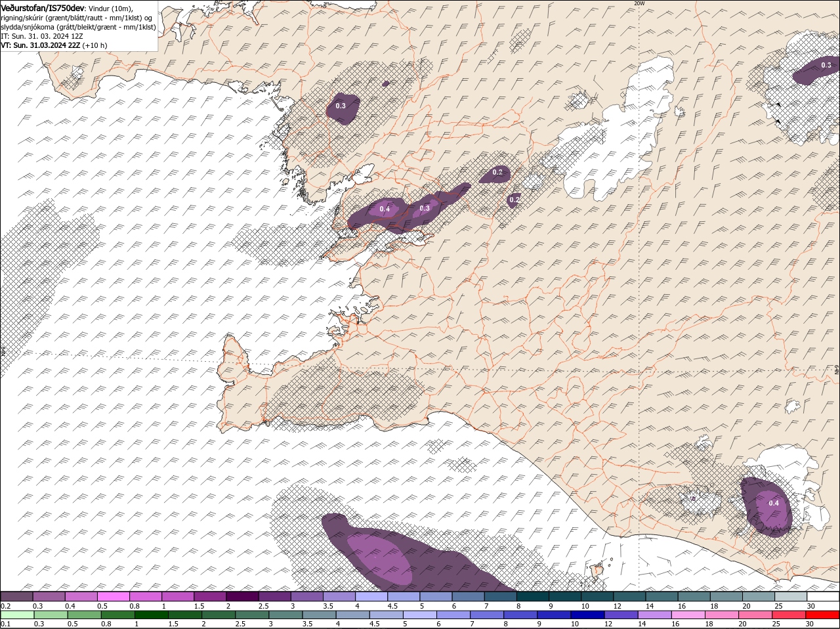Image resolution: width=840 pixels, height=629 pixels.
Task: Pick the lower legend swatch starting at 3
Action: point(285,615)
